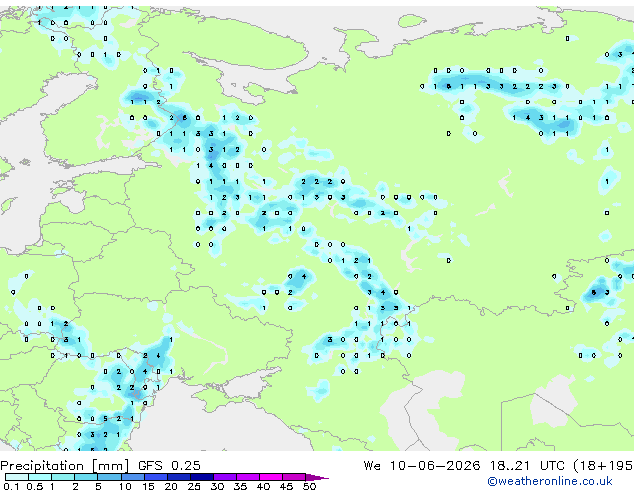Click legend swatch between 40 and 45
Screen dimensions: 634x490
[271, 477]
